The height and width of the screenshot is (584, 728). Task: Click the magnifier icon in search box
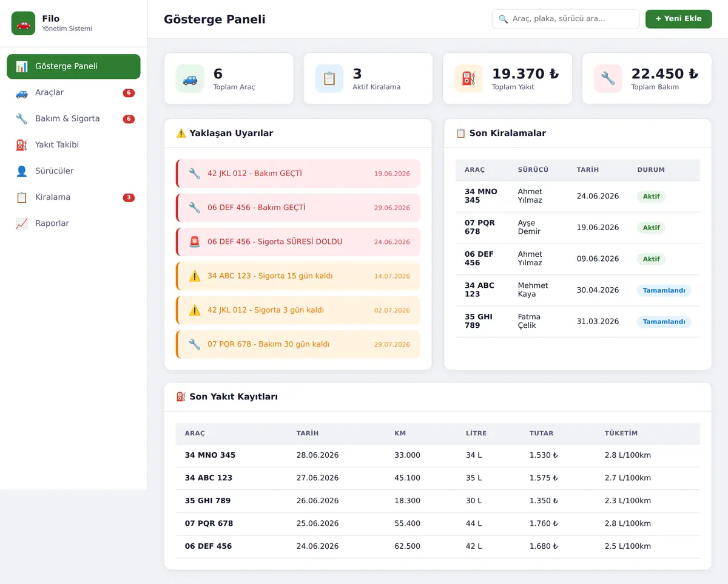pos(503,19)
